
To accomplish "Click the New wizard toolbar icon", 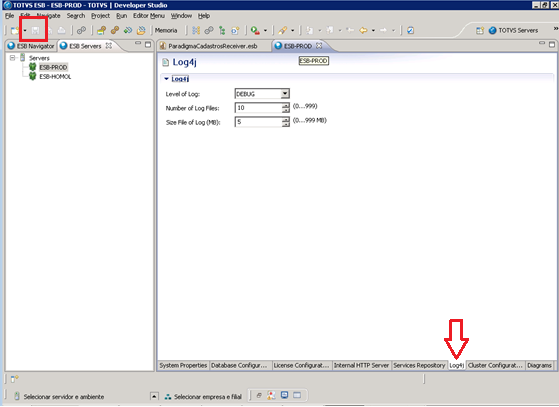I will (x=15, y=31).
